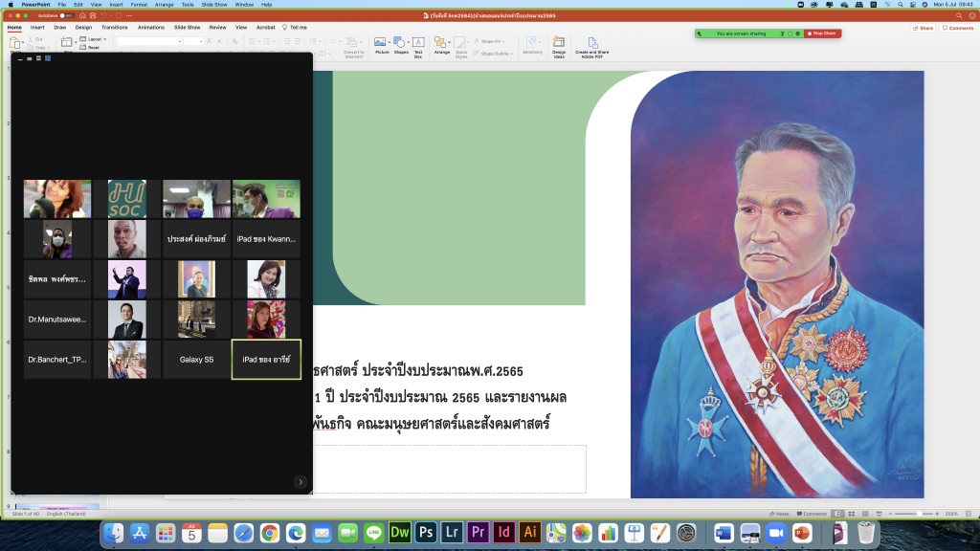The width and height of the screenshot is (980, 551).
Task: Open the Paste options arrow
Action: (23, 43)
